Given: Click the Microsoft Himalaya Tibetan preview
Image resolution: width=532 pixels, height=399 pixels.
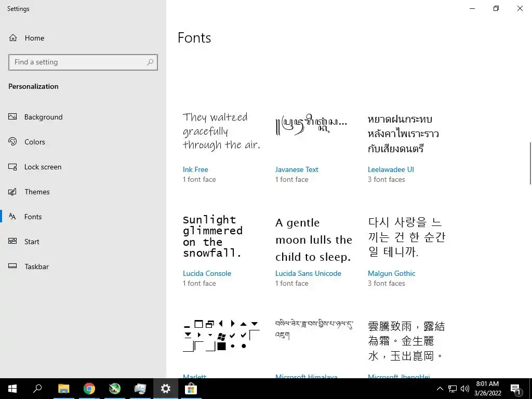Looking at the screenshot, I should coord(314,329).
